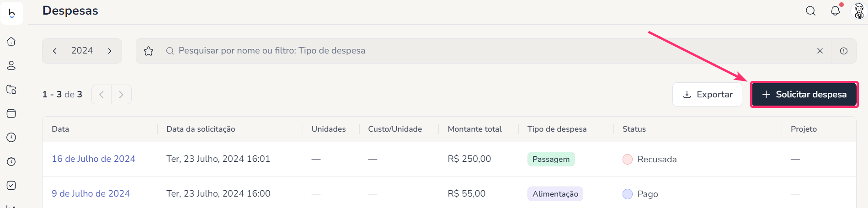The image size is (868, 208).
Task: Open the clock icon in sidebar
Action: tap(11, 138)
